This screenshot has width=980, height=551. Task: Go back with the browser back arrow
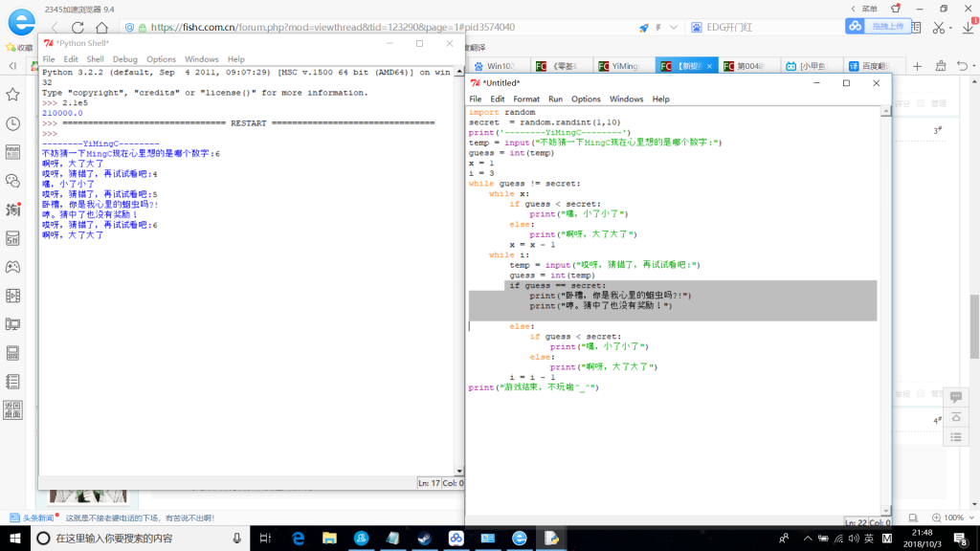[x=55, y=28]
